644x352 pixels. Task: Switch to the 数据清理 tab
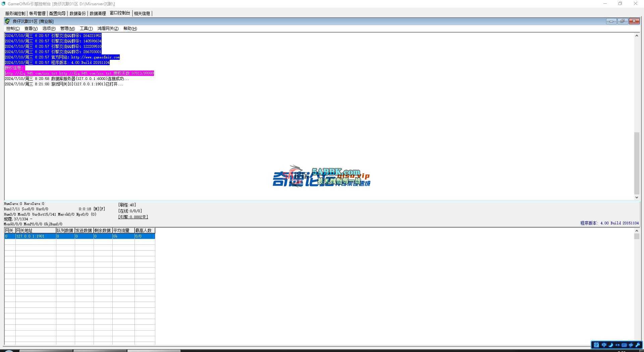98,13
